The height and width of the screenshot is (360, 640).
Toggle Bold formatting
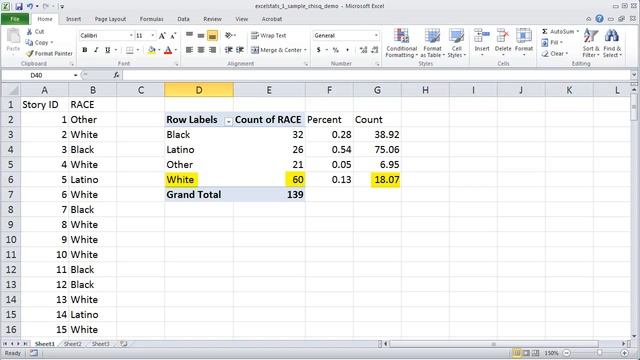(85, 50)
